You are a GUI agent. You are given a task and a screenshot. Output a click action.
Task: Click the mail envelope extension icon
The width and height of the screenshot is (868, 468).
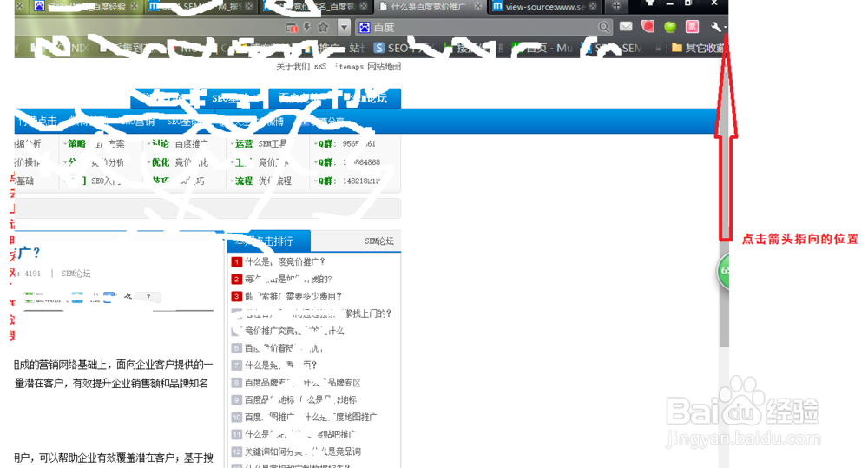tap(626, 27)
